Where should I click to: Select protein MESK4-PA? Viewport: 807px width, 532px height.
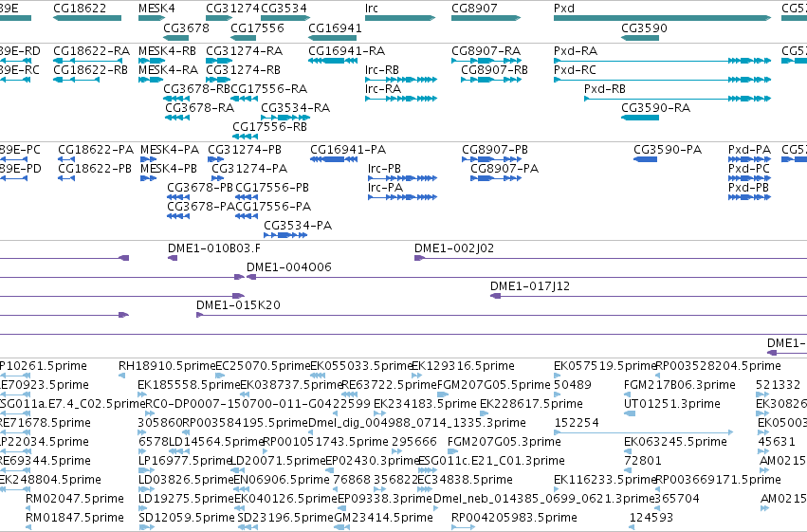(x=148, y=159)
